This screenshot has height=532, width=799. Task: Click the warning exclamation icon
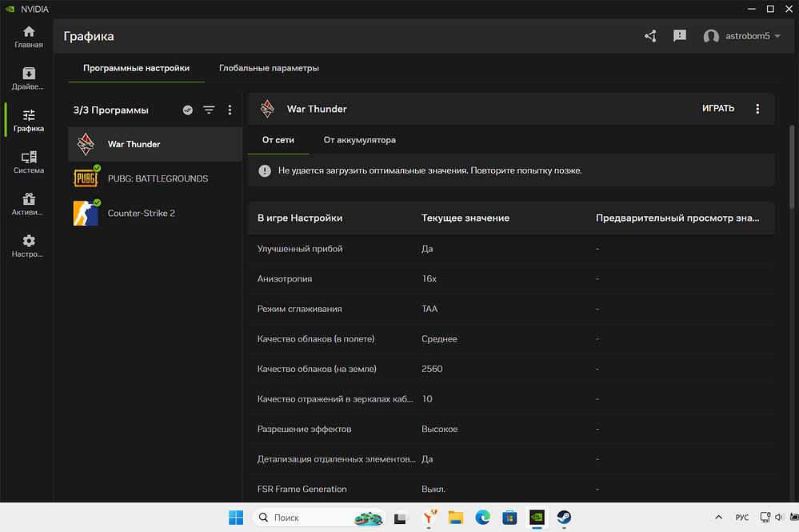point(265,170)
